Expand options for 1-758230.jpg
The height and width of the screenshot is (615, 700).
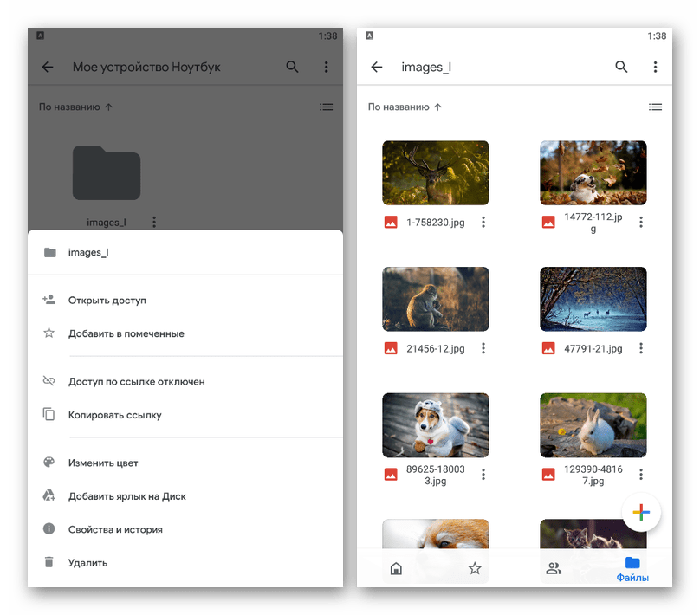[x=483, y=223]
